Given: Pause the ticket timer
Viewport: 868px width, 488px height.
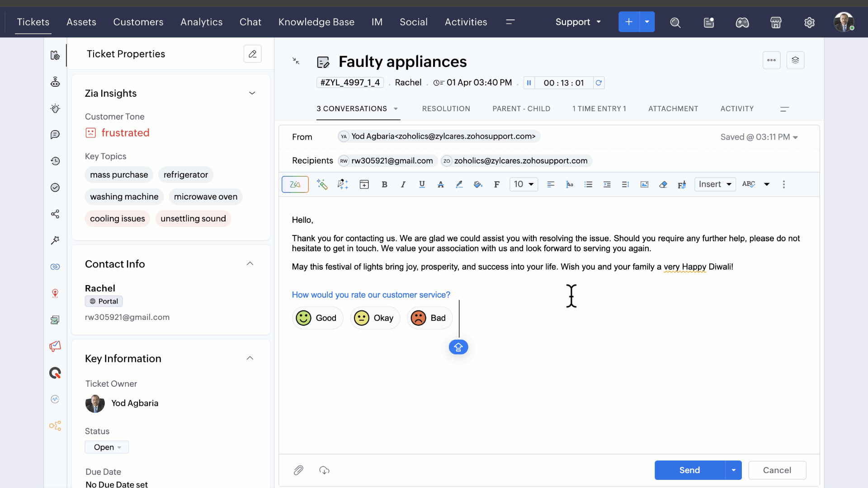Looking at the screenshot, I should (x=529, y=83).
